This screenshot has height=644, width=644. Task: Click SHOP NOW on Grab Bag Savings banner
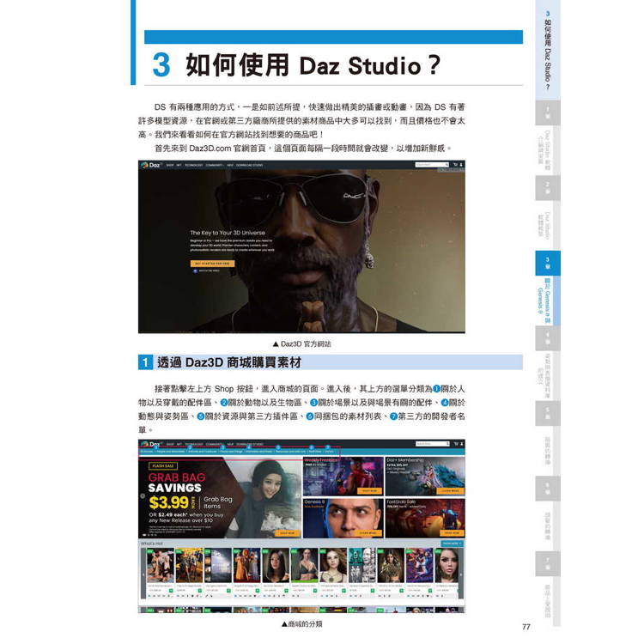tap(288, 533)
